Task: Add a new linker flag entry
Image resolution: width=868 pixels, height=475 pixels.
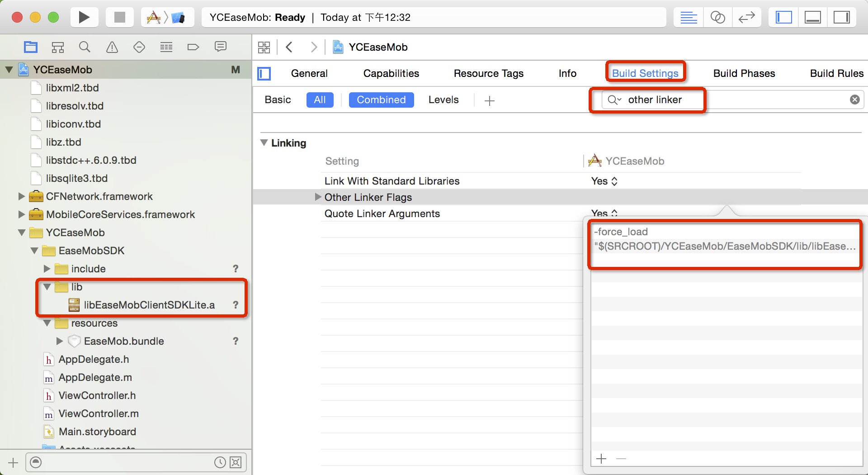Action: point(601,459)
